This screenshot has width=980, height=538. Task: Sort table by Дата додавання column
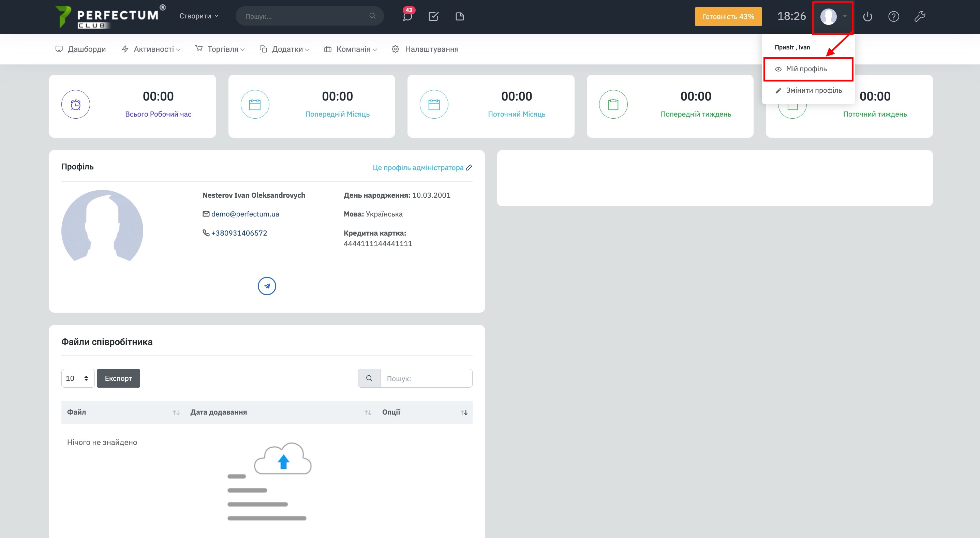pos(368,413)
